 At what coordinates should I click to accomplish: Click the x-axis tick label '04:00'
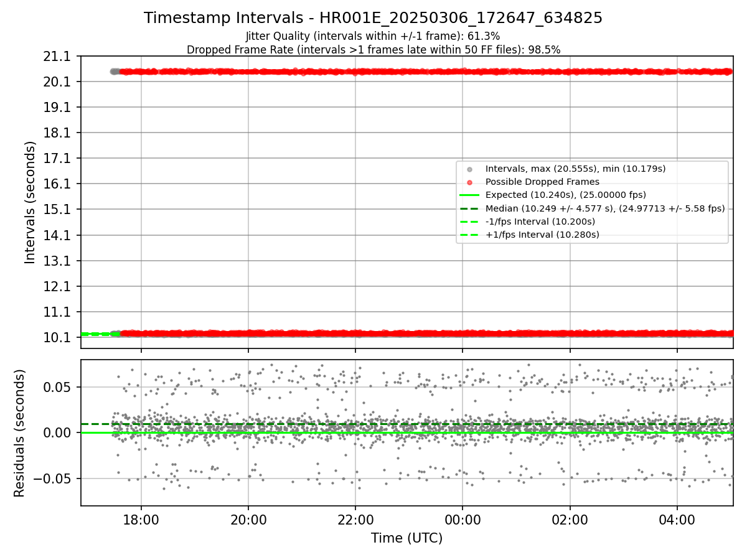click(677, 519)
